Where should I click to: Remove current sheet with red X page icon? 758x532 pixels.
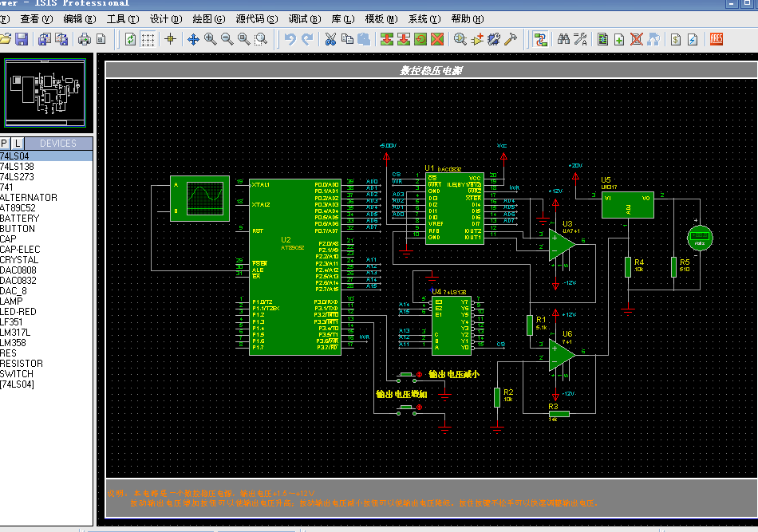(x=637, y=39)
